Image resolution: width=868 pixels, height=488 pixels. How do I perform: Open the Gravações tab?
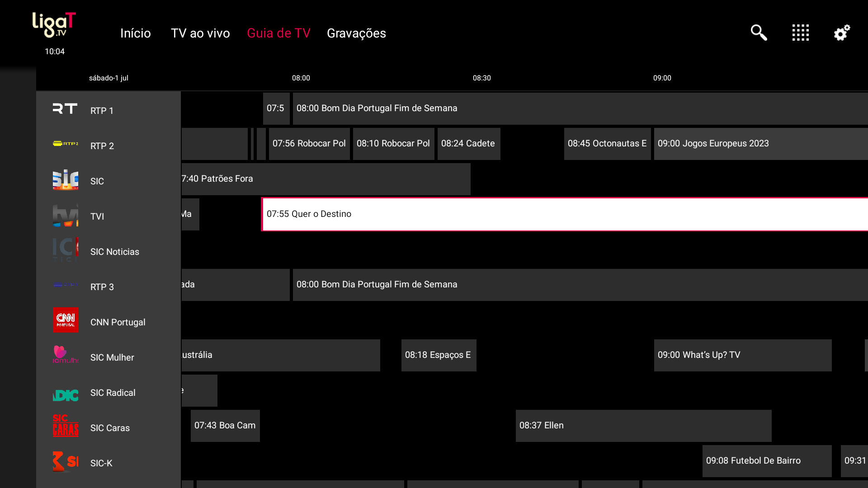tap(356, 33)
